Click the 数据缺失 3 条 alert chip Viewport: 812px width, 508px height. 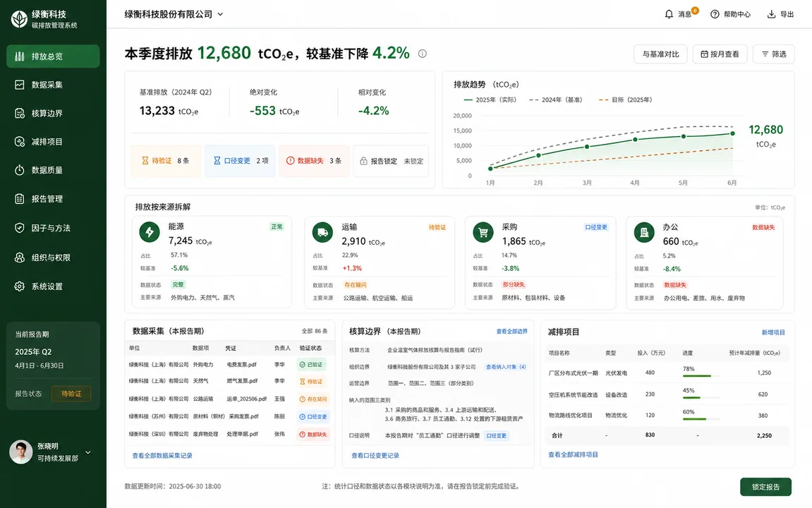314,161
